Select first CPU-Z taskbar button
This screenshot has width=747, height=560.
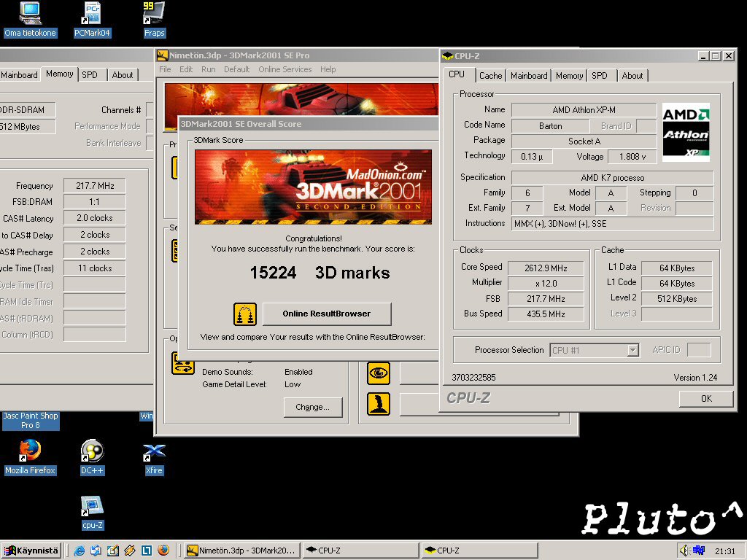point(360,551)
